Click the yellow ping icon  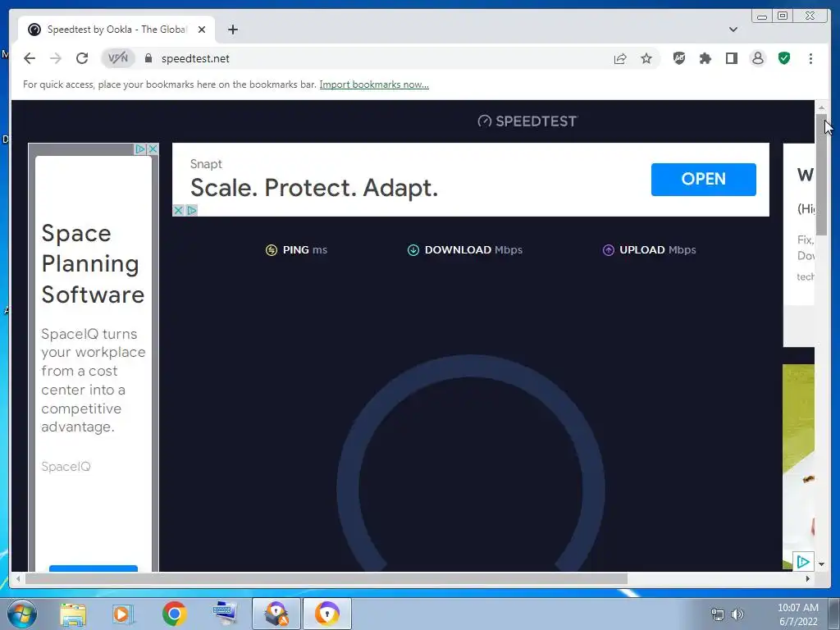click(272, 250)
